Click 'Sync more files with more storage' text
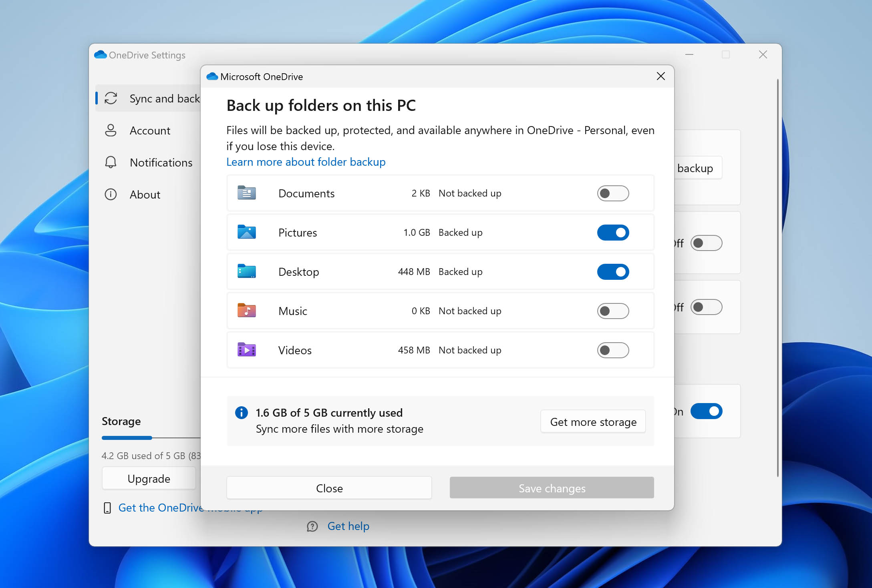The image size is (872, 588). pyautogui.click(x=340, y=429)
